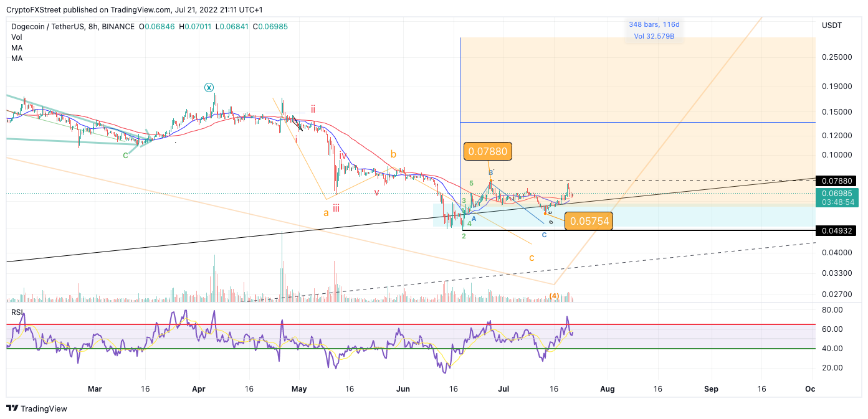The image size is (868, 419).
Task: Click the TradingView logo at bottom-left
Action: pos(37,408)
